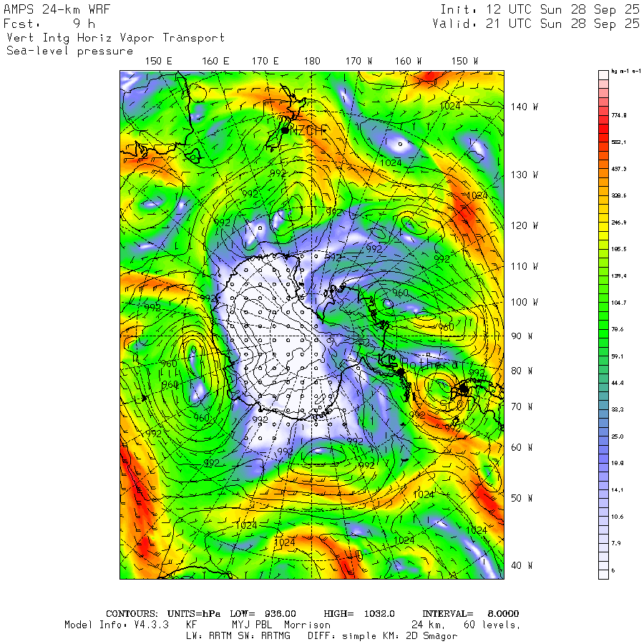
Task: Click the "NZCH" station label
Action: tap(308, 131)
